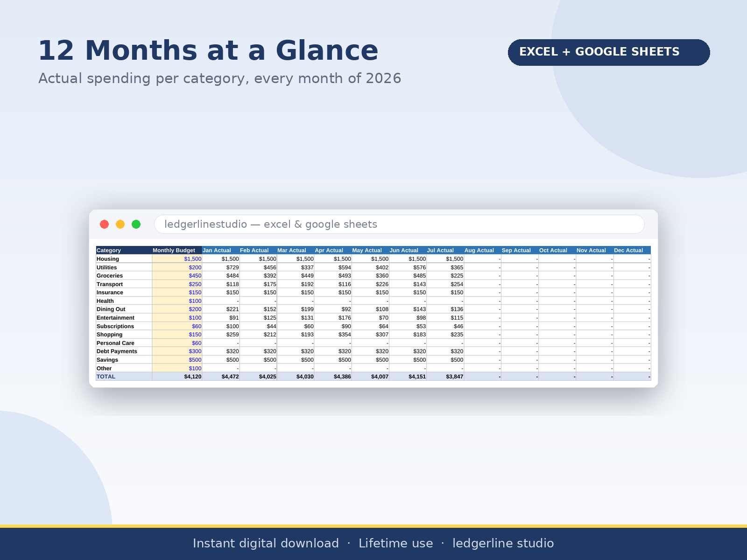747x560 pixels.
Task: Select the Shopping Apr cell $354
Action: (x=333, y=335)
